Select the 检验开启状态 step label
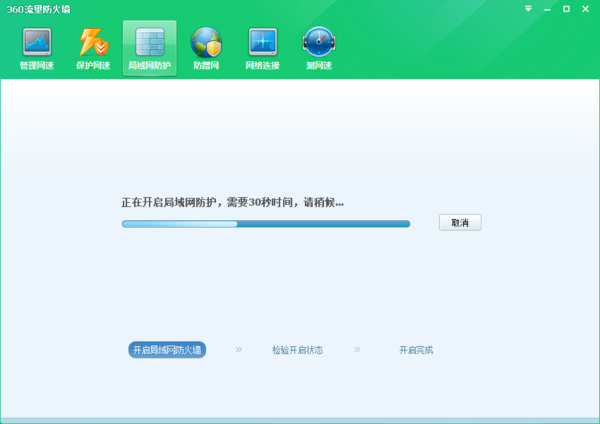Viewport: 600px width, 424px height. [297, 350]
